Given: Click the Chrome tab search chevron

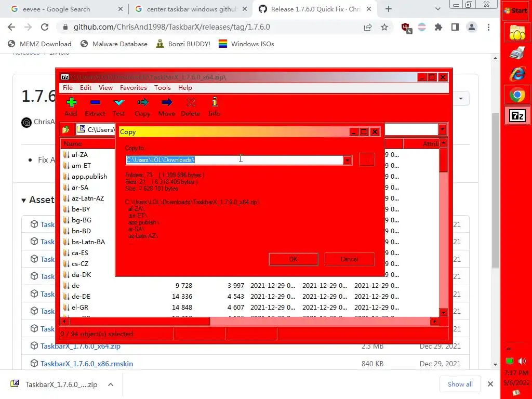Looking at the screenshot, I should click(x=437, y=9).
